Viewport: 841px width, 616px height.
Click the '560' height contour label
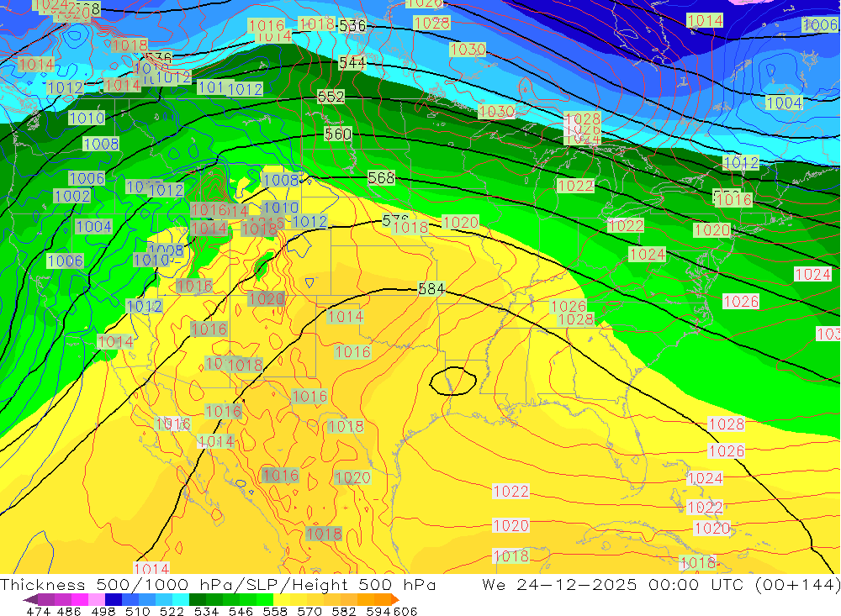(x=338, y=134)
